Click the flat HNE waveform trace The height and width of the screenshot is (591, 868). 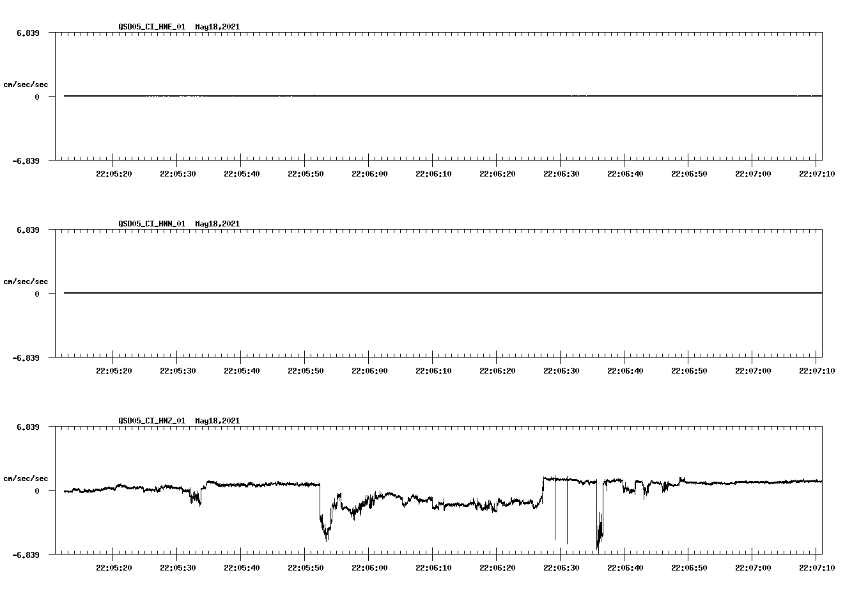pos(384,96)
